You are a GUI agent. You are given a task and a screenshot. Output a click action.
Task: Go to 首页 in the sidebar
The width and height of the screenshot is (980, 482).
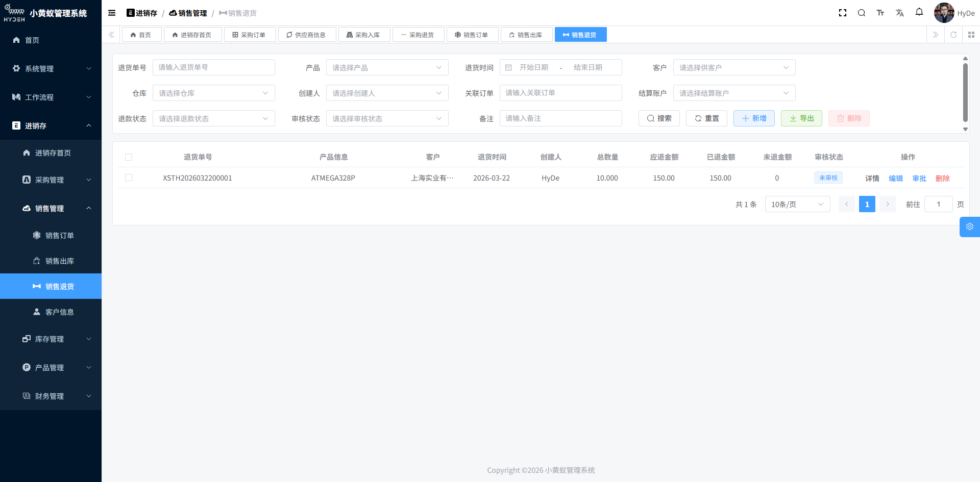tap(51, 40)
